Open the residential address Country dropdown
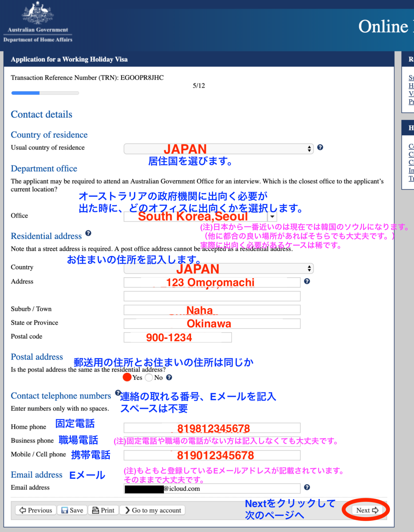 [218, 269]
